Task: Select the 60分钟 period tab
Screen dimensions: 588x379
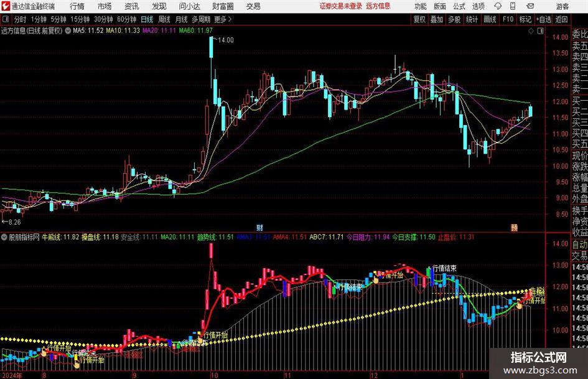Action: (x=127, y=19)
